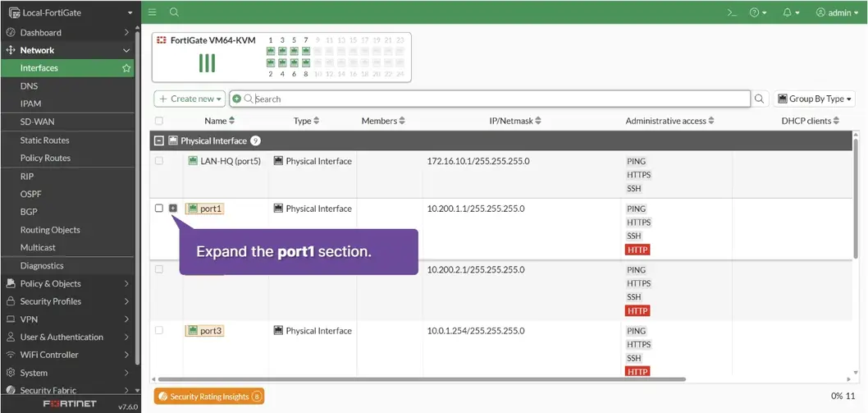Expand User & Authentication menu

coord(67,337)
